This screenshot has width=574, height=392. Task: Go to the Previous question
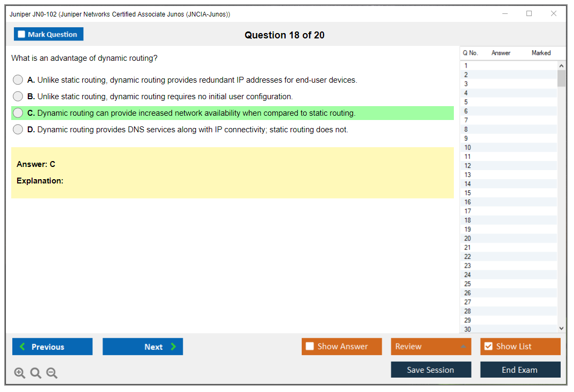tap(52, 347)
